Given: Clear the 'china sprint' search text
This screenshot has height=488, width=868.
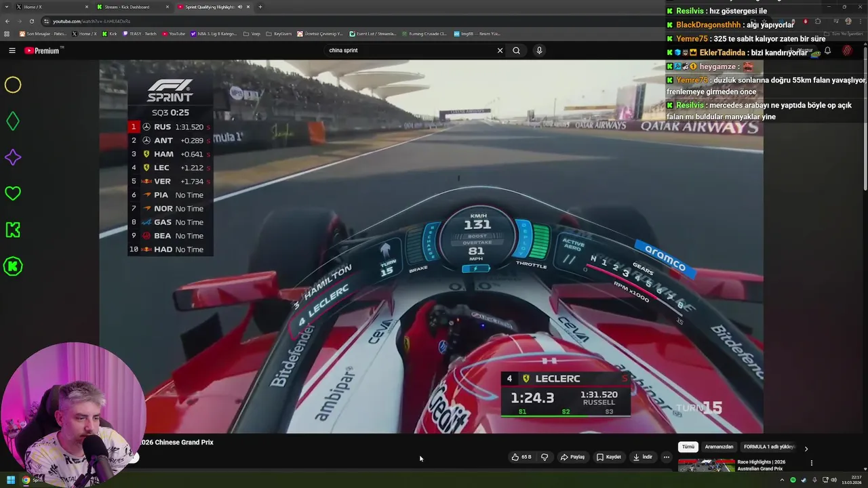Looking at the screenshot, I should (x=500, y=50).
